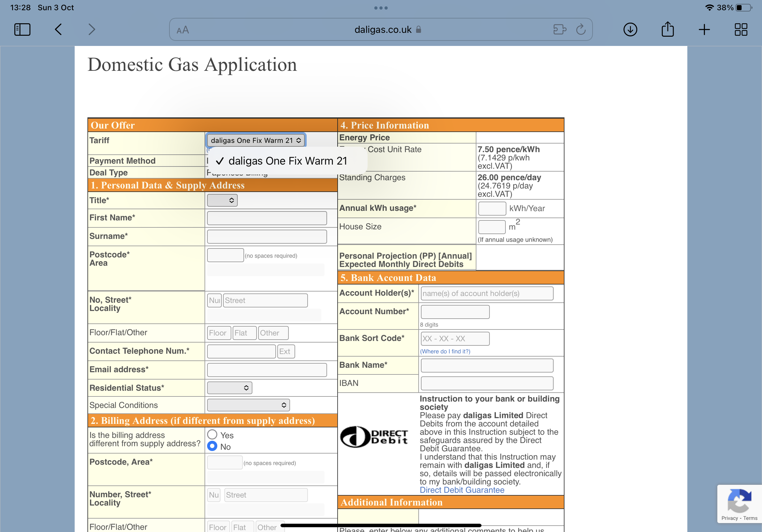
Task: Click the reCAPTCHA badge logo
Action: [739, 501]
